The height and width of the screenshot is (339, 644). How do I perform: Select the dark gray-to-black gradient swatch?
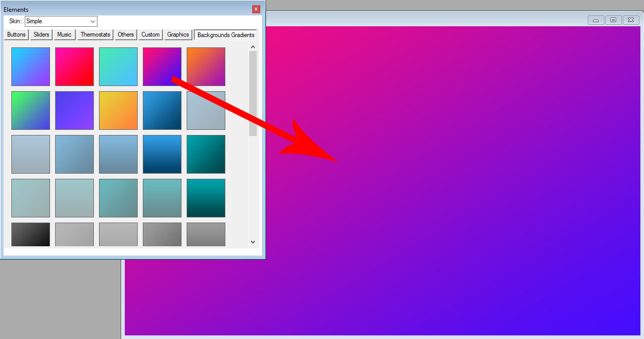[30, 234]
